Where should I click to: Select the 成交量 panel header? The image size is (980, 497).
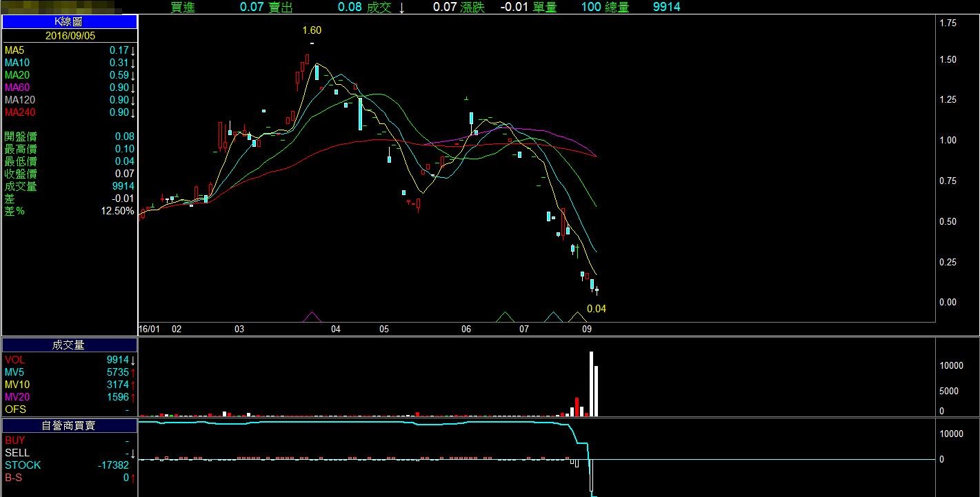(69, 345)
